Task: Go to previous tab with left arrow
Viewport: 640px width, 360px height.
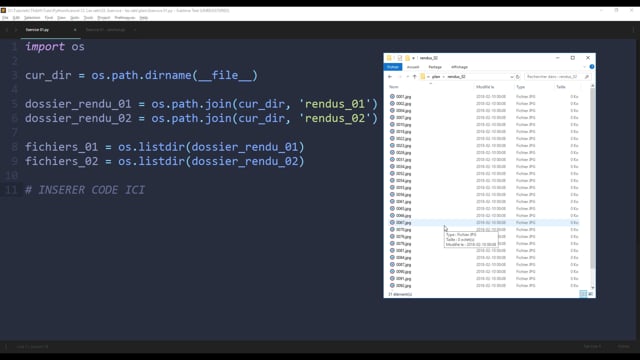Action: [7, 30]
